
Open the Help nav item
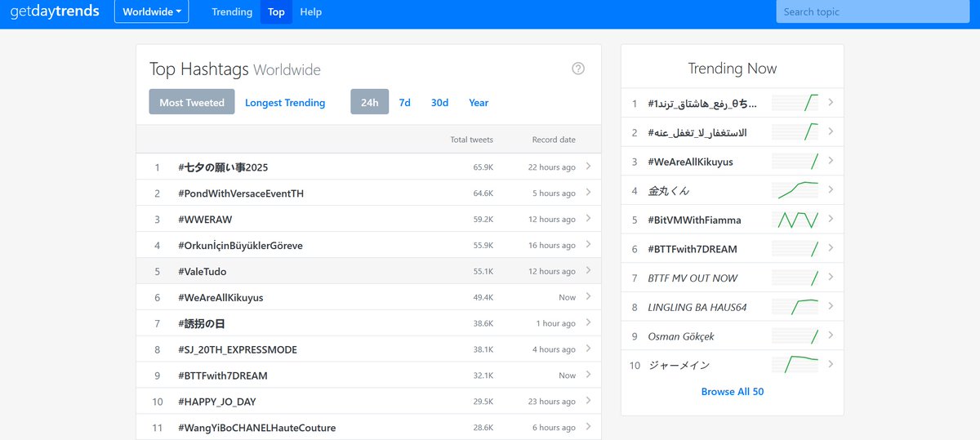310,11
